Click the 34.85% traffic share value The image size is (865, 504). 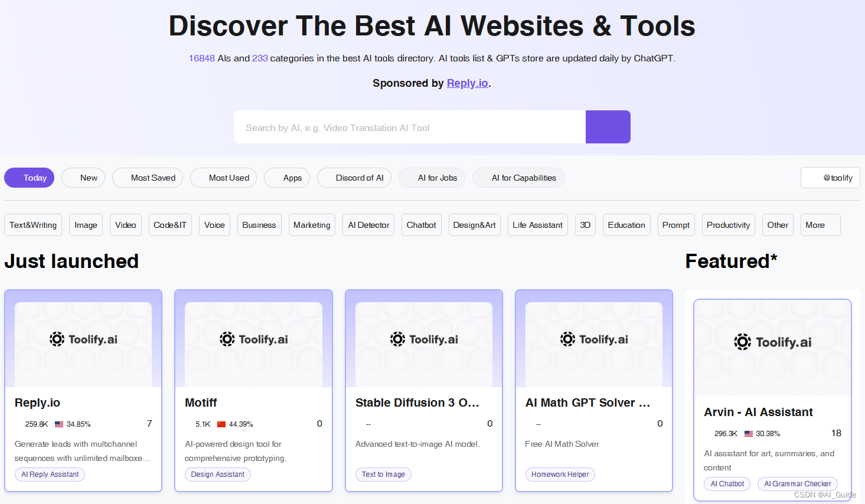pos(79,424)
